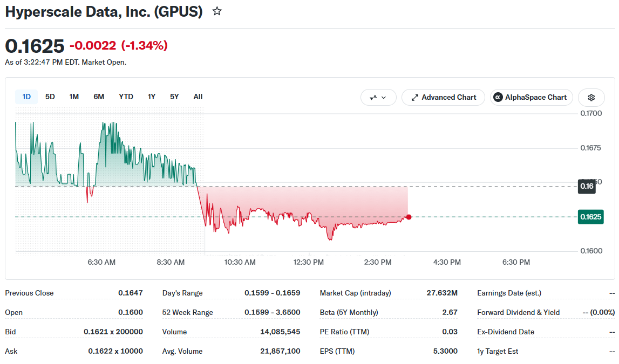
Task: Click the Bid value 0.1621 x 200000
Action: (113, 332)
